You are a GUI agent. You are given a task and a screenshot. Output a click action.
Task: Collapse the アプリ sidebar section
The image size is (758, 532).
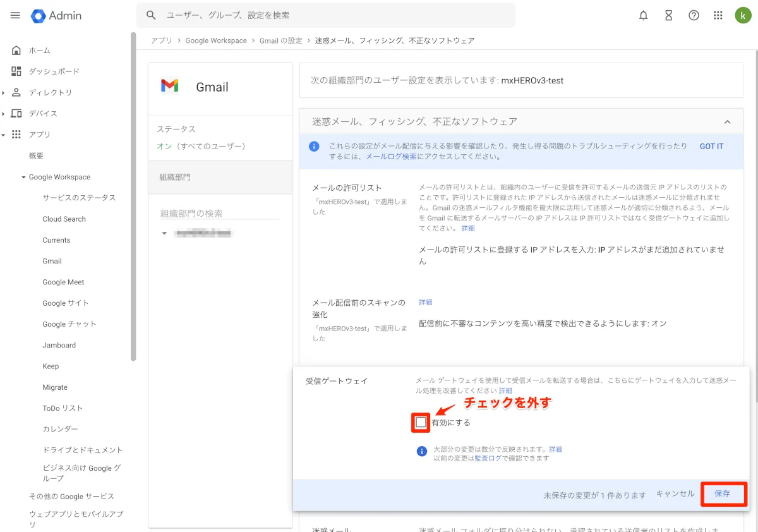click(x=3, y=135)
